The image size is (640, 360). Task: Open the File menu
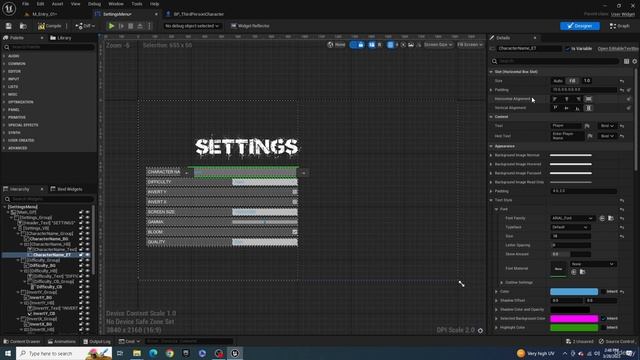tap(25, 4)
